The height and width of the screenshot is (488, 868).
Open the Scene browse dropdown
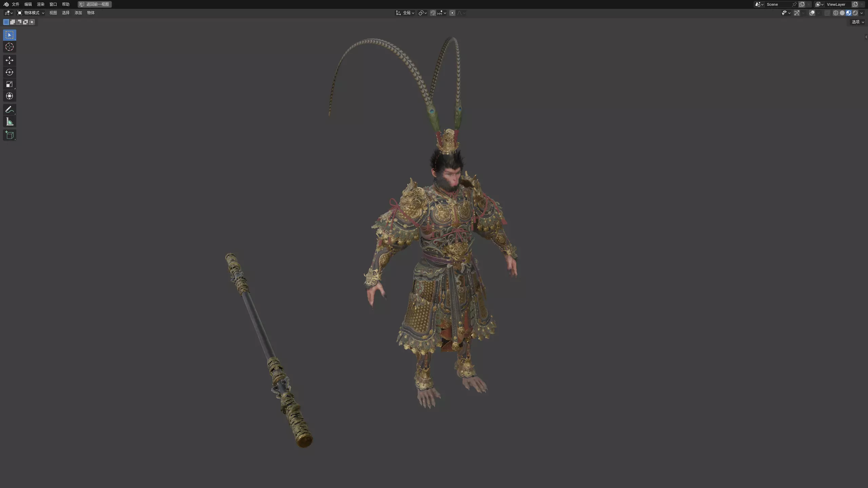759,4
